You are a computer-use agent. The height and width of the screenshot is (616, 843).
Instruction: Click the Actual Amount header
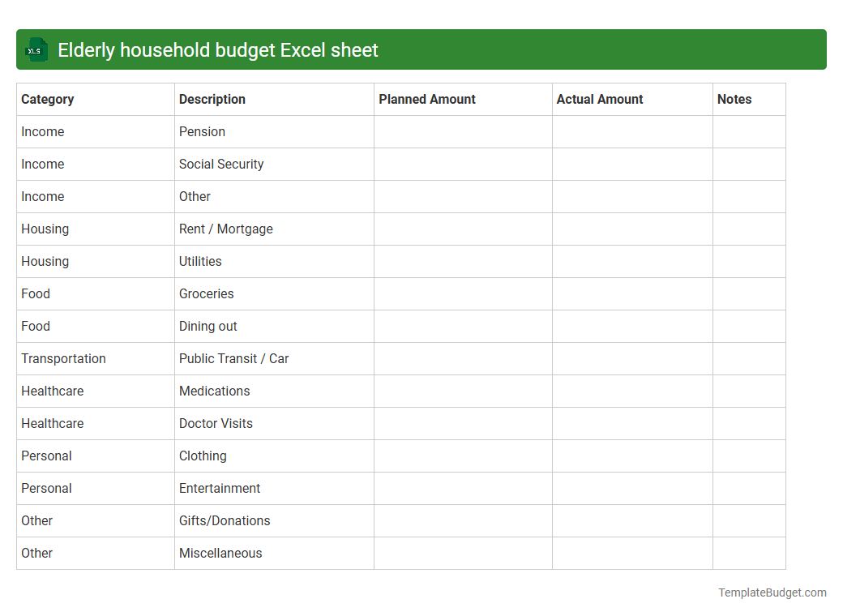pyautogui.click(x=600, y=99)
